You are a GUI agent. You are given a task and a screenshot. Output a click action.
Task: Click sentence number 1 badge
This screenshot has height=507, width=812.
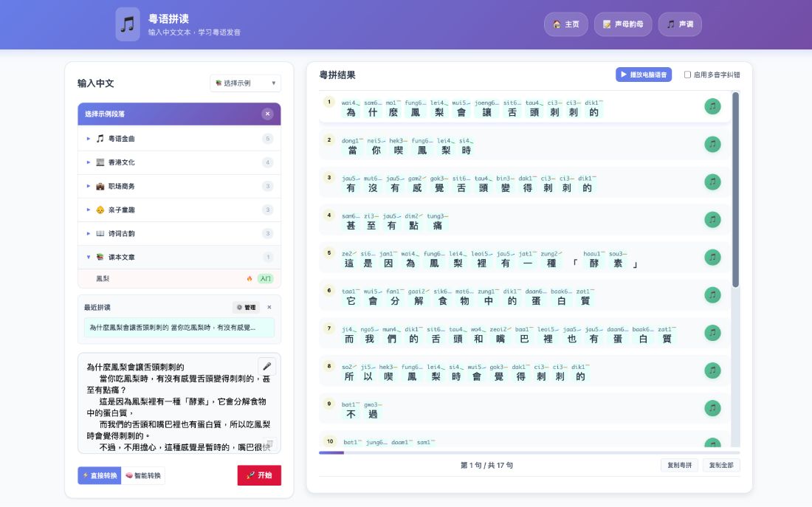click(x=328, y=102)
